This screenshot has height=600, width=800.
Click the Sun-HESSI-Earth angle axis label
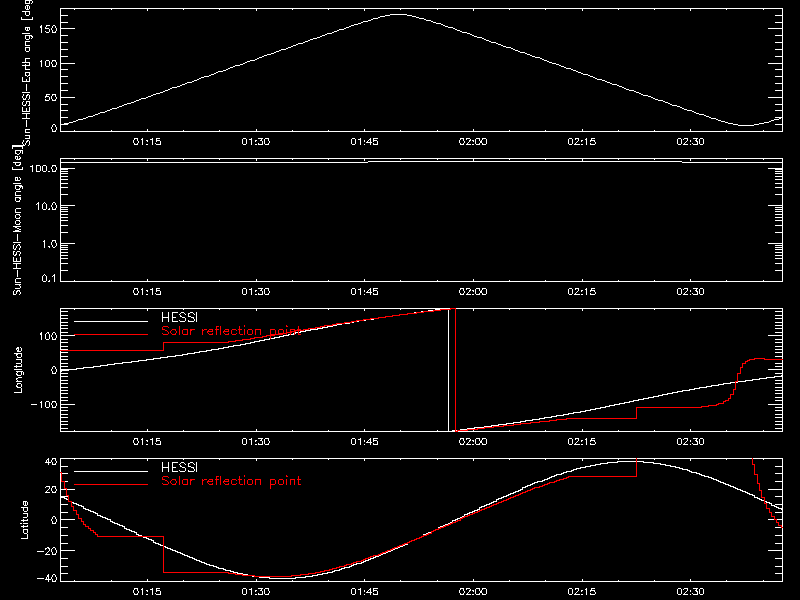click(27, 73)
